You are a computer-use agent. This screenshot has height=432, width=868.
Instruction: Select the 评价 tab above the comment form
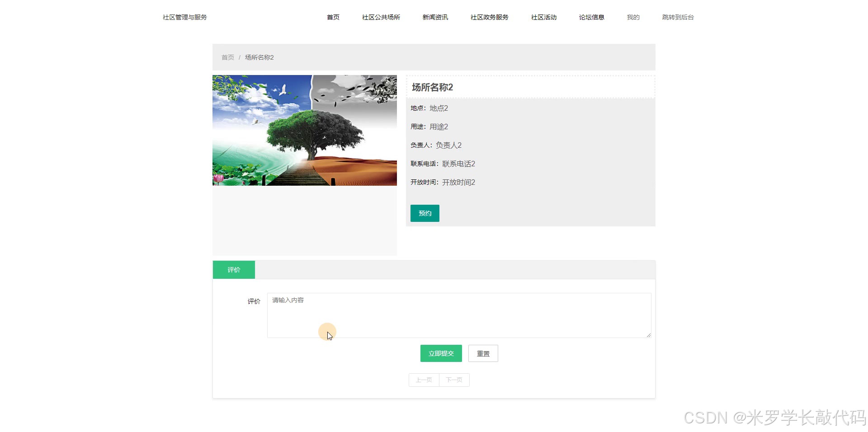click(x=234, y=269)
